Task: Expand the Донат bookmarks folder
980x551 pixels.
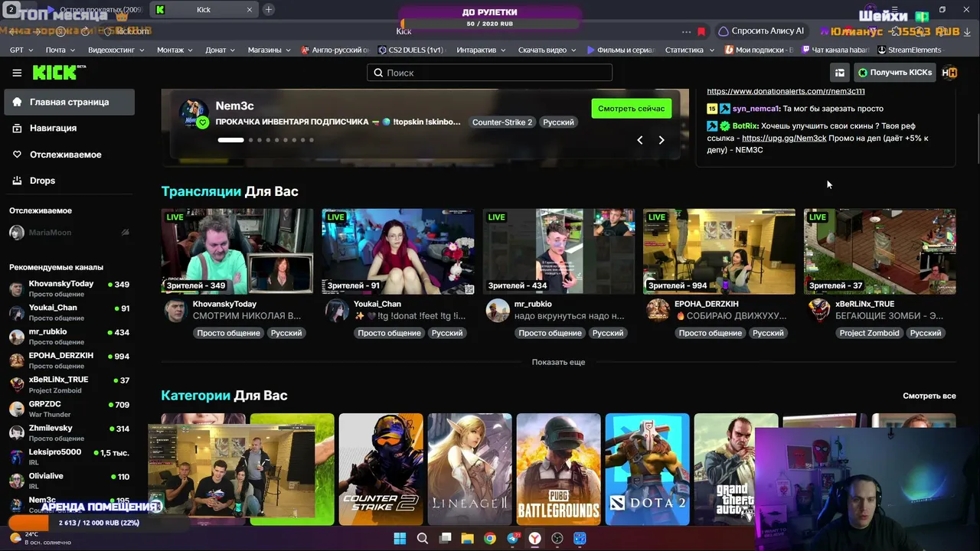Action: pos(220,50)
